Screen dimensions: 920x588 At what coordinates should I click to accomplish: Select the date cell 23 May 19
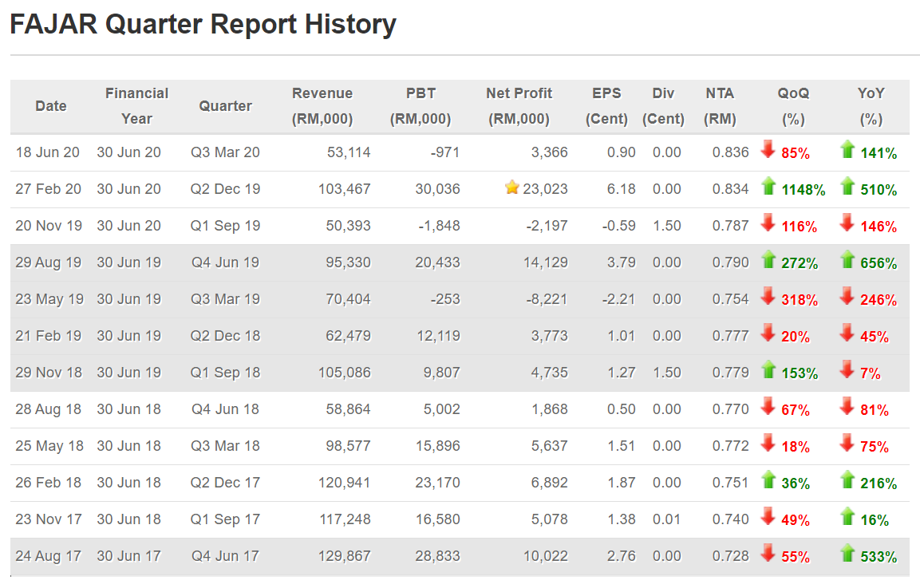click(50, 299)
